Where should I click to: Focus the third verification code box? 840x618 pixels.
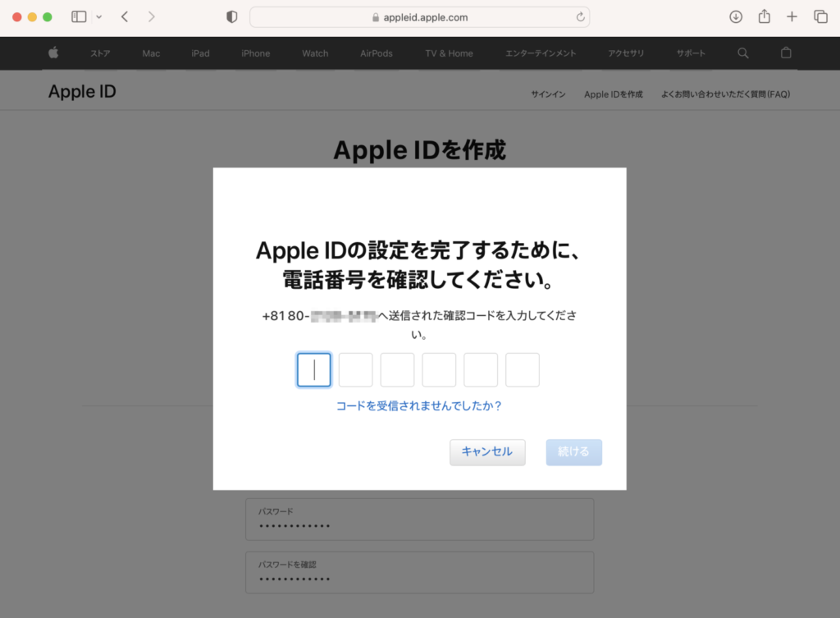(397, 370)
